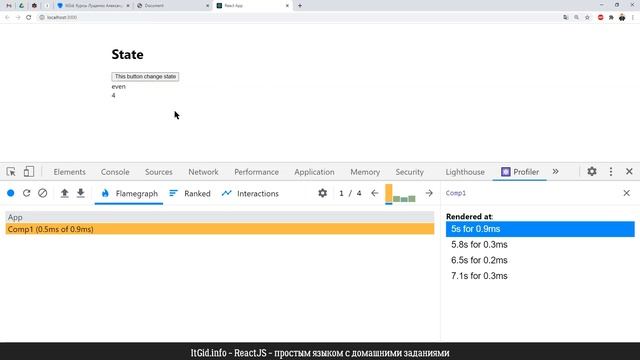
Task: Open the Lighthouse DevTools tab
Action: (x=465, y=172)
